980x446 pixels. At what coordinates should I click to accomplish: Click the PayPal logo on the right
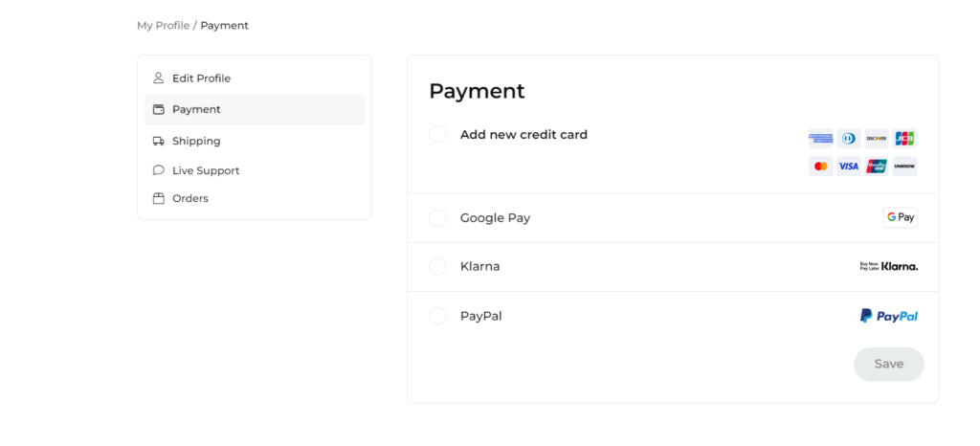click(x=889, y=316)
